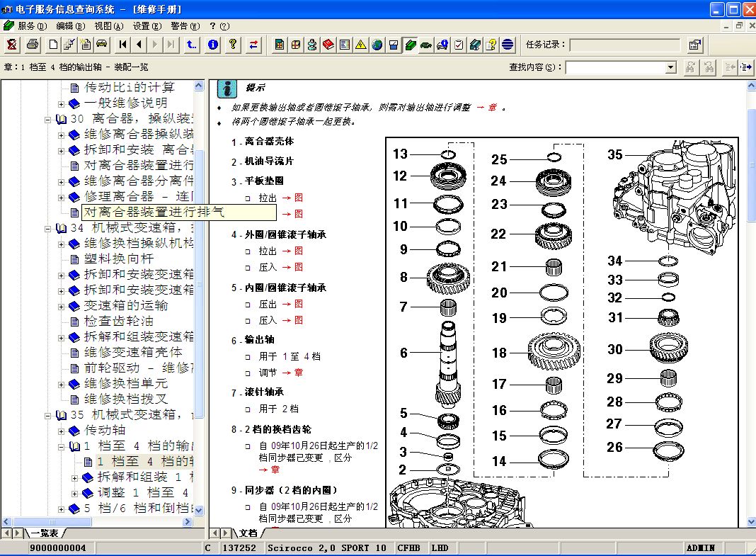Screen dimensions: 756x556
Task: Collapse the 30 离合器 tree section
Action: [48, 119]
